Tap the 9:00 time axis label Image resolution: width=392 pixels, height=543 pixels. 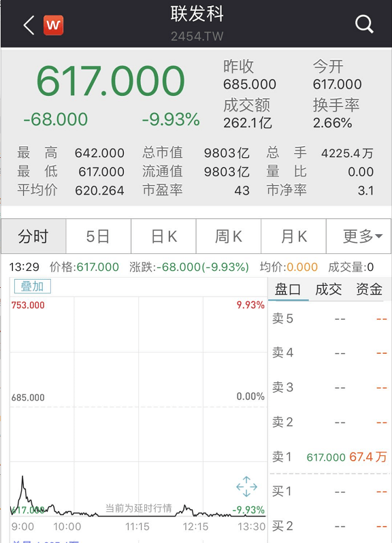click(22, 527)
